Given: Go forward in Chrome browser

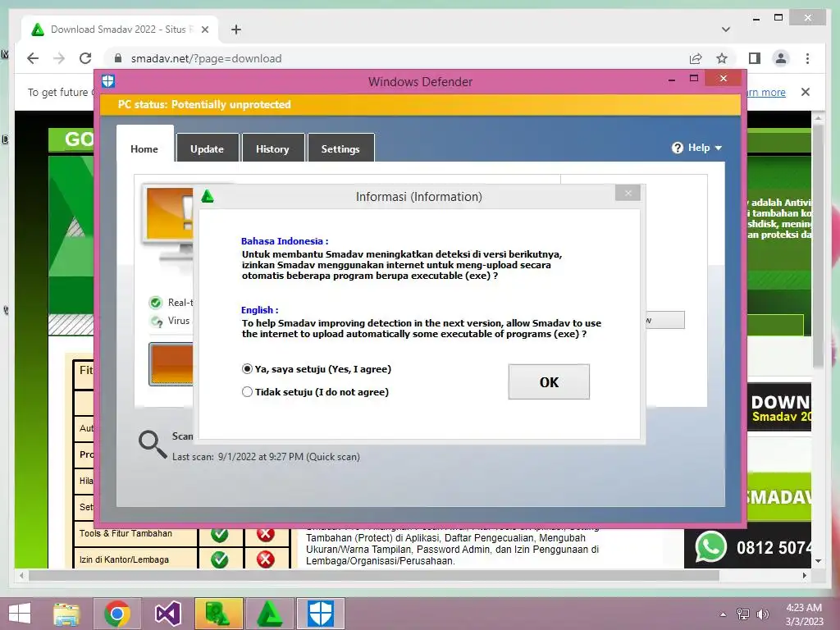Looking at the screenshot, I should tap(59, 58).
